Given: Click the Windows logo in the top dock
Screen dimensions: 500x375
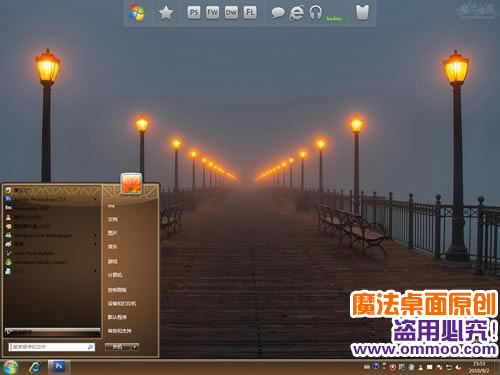Looking at the screenshot, I should [x=137, y=13].
